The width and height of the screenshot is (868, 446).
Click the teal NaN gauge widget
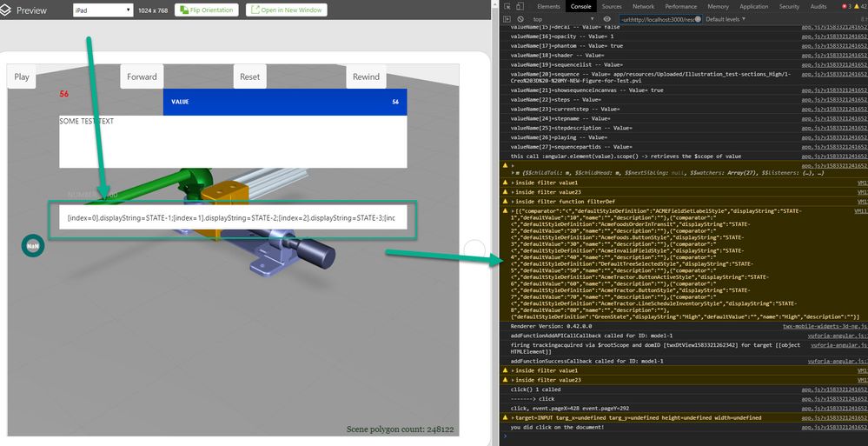click(x=32, y=246)
